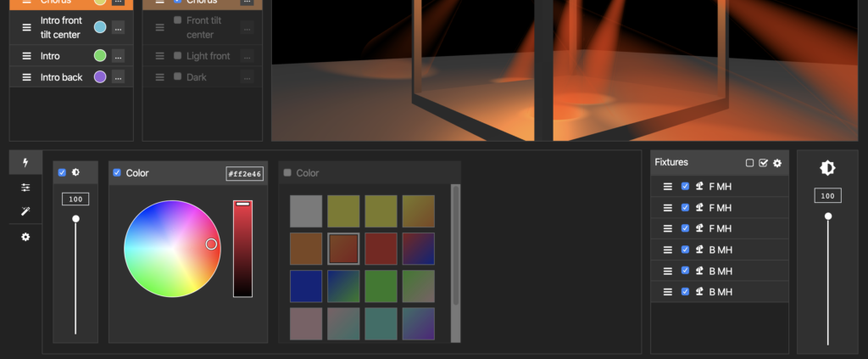Click the drag handle of Light front
The width and height of the screenshot is (868, 359).
coord(160,56)
